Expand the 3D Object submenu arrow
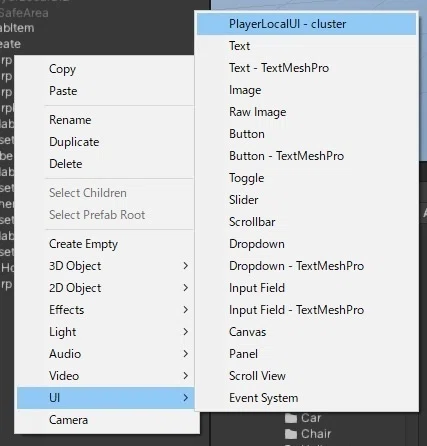Screen dimensions: 427x446 pyautogui.click(x=186, y=266)
